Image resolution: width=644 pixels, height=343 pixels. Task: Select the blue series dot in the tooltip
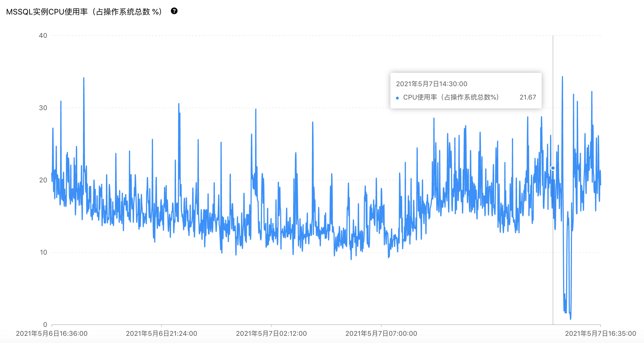pos(397,98)
